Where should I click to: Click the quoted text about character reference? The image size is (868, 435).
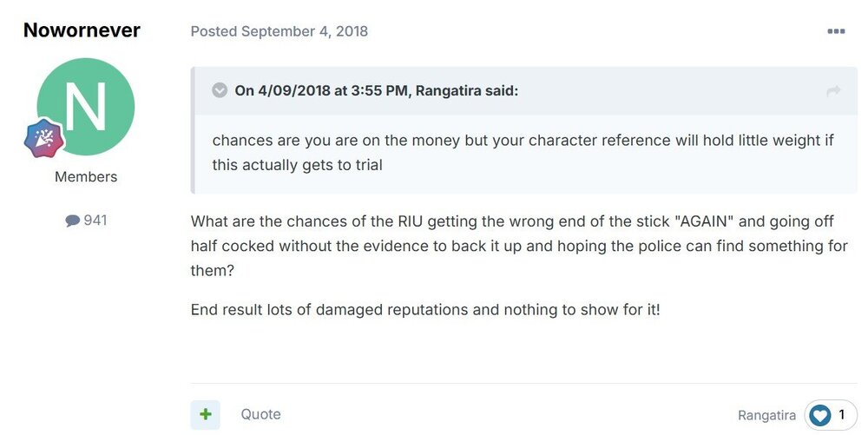tap(523, 152)
